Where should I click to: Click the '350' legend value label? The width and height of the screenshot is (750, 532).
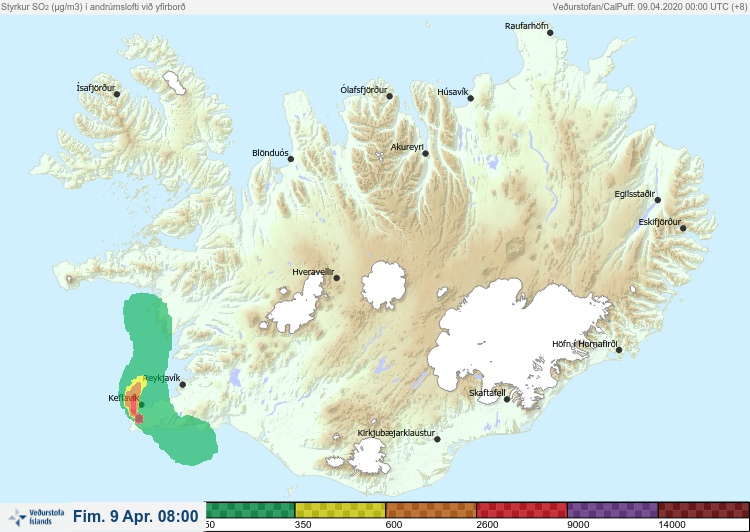[x=303, y=525]
